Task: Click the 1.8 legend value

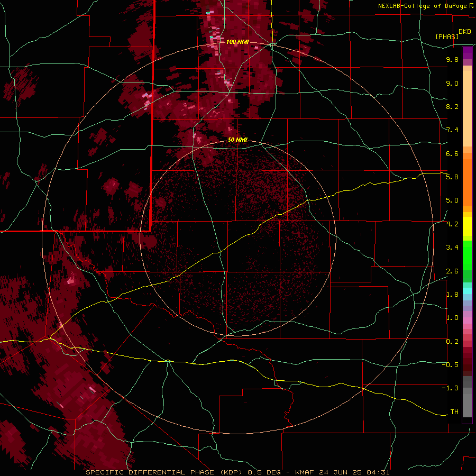Action: (x=452, y=295)
